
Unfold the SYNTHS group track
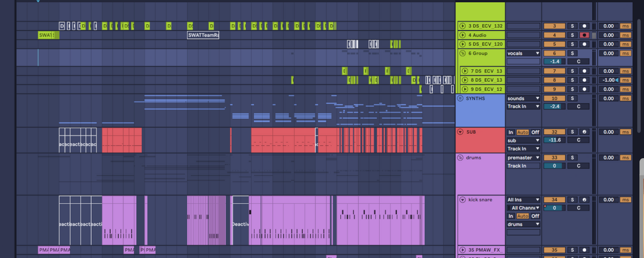[460, 98]
